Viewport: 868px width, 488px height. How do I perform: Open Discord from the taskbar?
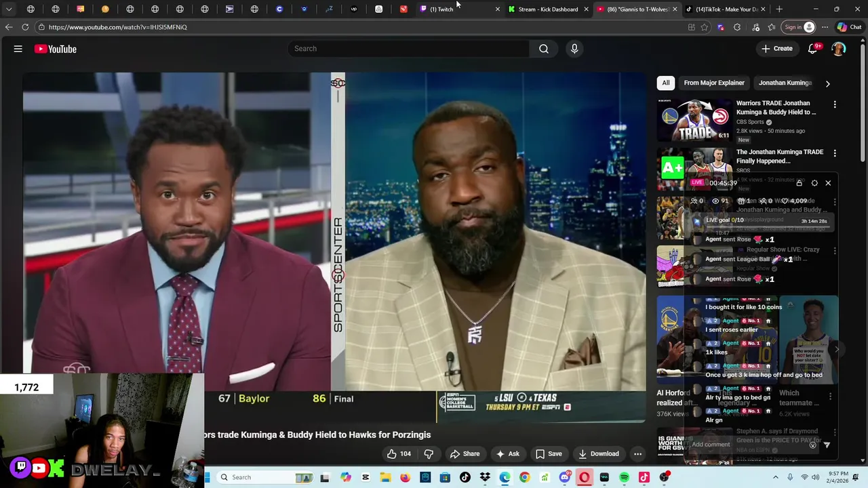point(565,477)
